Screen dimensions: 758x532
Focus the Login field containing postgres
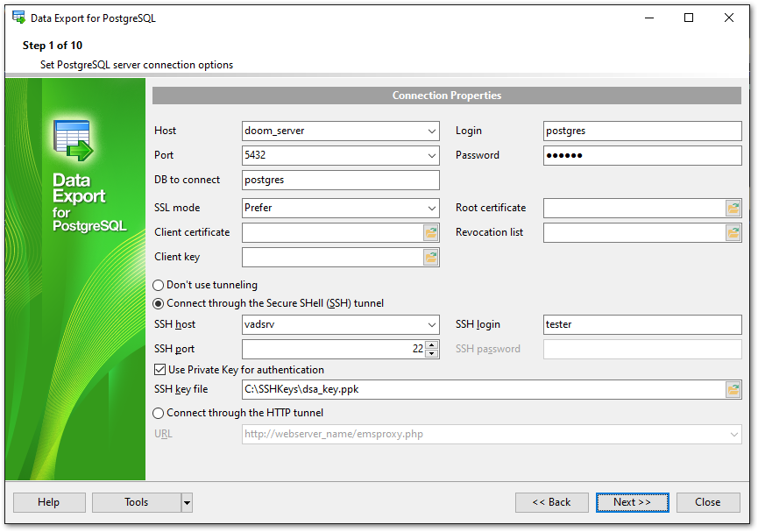tap(642, 131)
